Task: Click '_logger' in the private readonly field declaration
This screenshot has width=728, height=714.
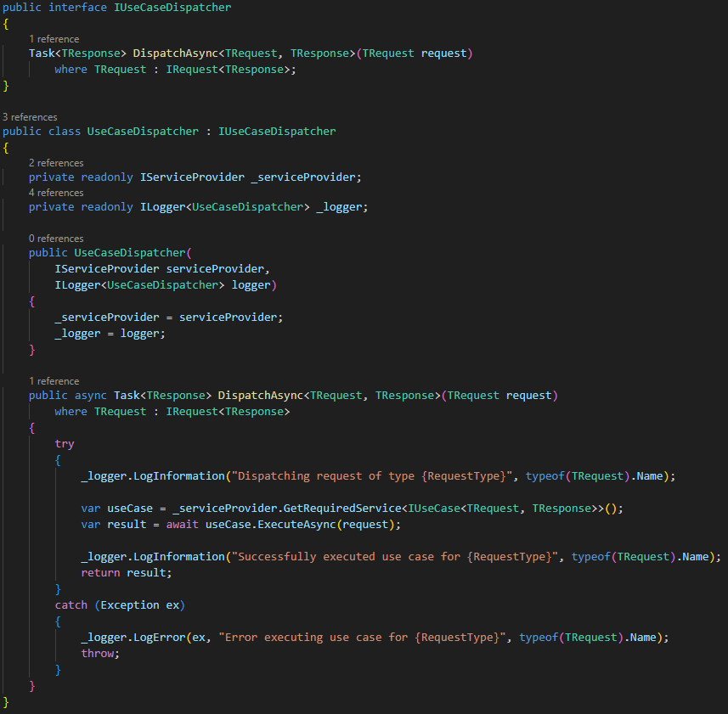Action: tap(339, 207)
